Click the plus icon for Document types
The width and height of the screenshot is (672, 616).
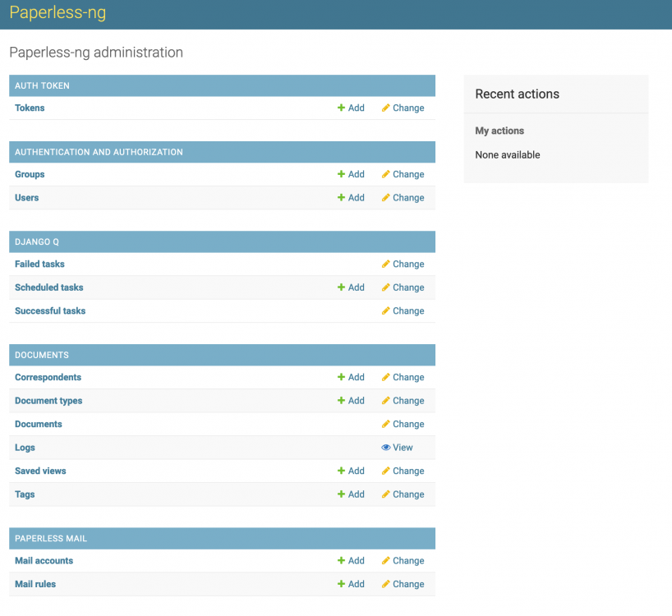point(341,401)
